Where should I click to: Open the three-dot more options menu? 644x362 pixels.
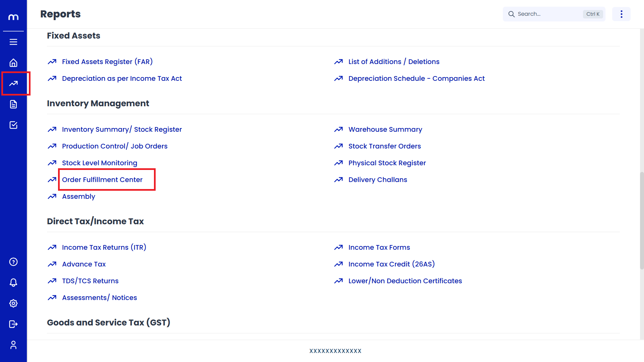tap(621, 14)
